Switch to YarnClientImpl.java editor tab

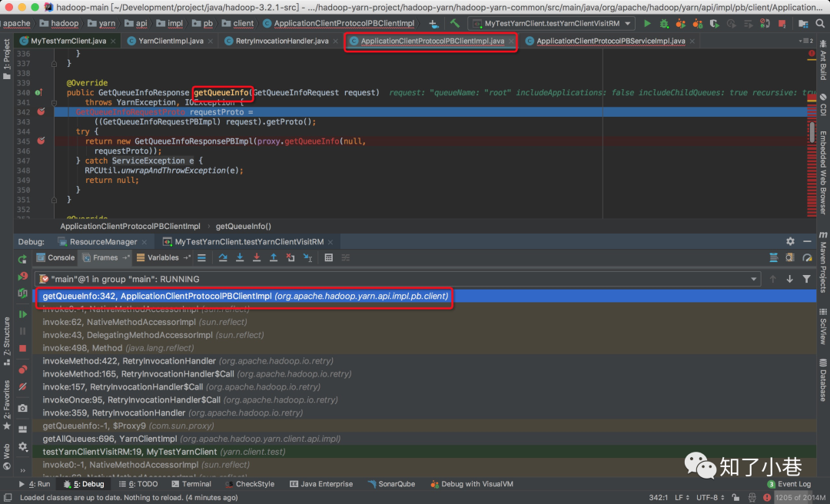[x=171, y=41]
